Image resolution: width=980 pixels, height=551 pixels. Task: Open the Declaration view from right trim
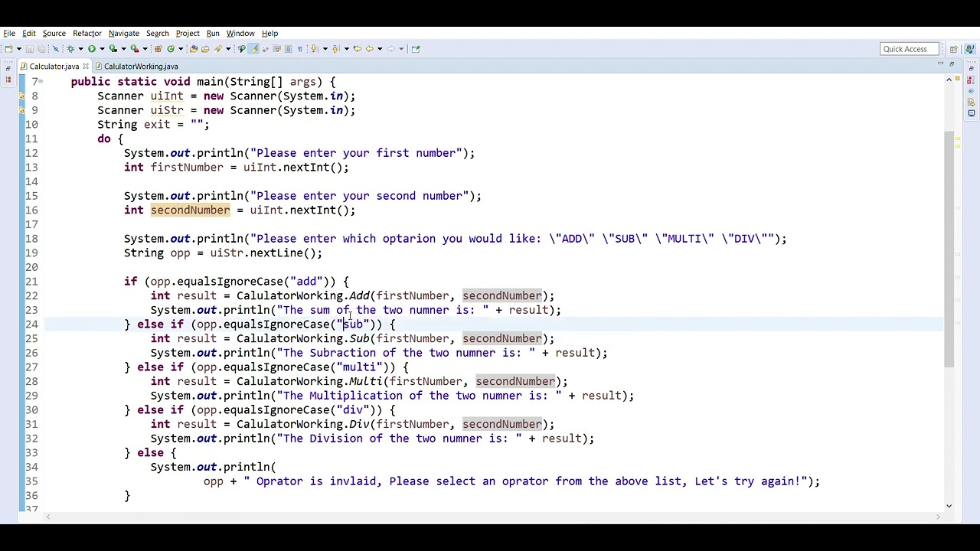pyautogui.click(x=971, y=102)
